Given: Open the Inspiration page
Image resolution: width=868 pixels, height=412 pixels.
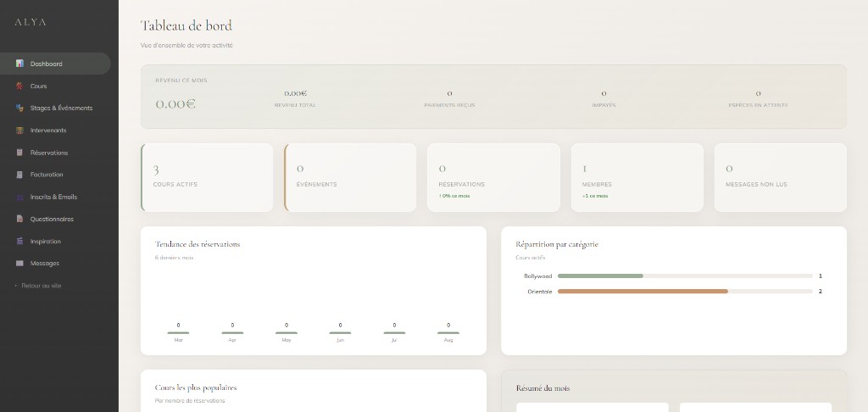Looking at the screenshot, I should (x=55, y=241).
